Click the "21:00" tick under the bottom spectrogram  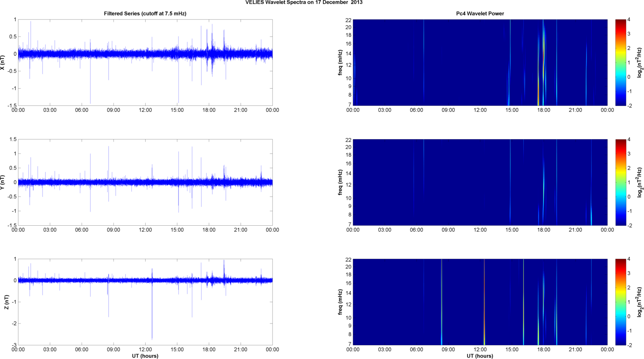576,350
